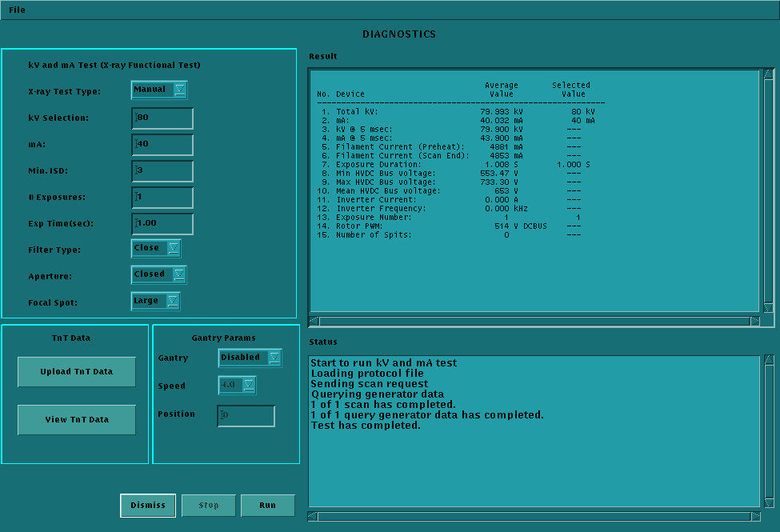Expand the Filter Type dropdown

pyautogui.click(x=156, y=248)
